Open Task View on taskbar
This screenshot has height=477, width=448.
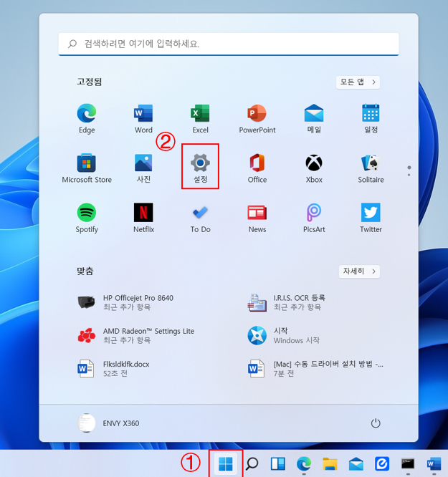[277, 464]
